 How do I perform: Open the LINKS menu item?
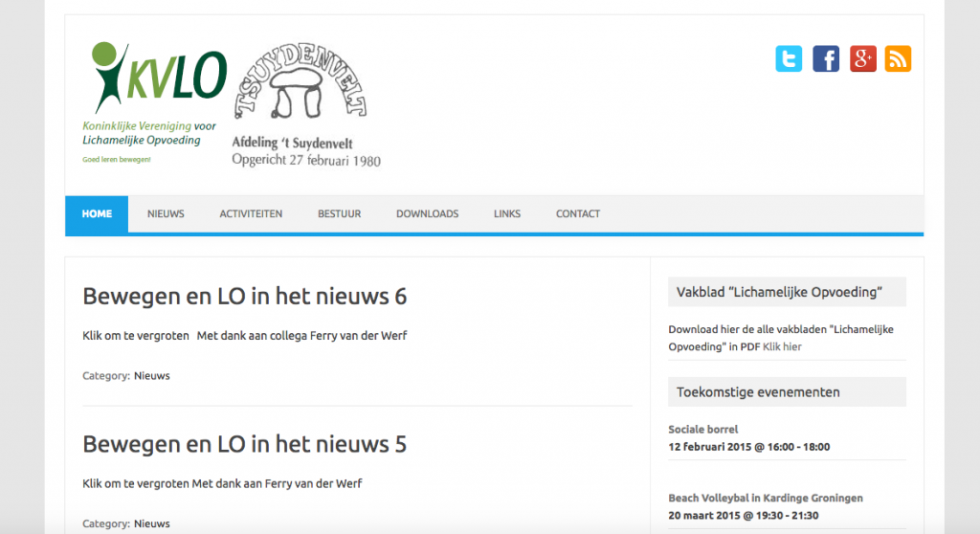(x=507, y=213)
